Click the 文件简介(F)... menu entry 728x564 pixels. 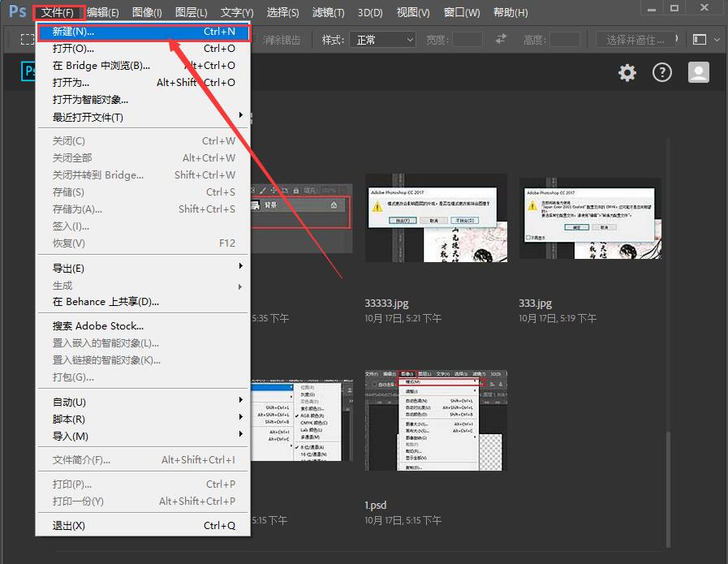coord(144,460)
